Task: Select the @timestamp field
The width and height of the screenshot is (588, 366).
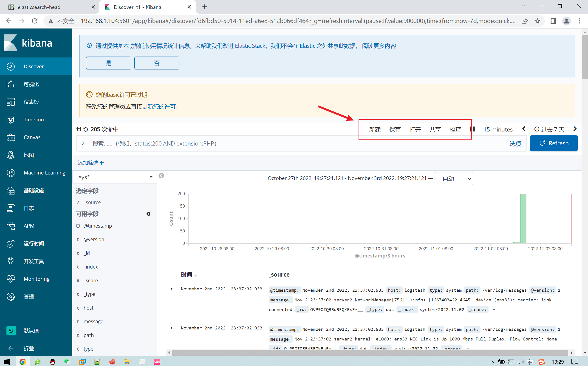Action: click(x=98, y=226)
